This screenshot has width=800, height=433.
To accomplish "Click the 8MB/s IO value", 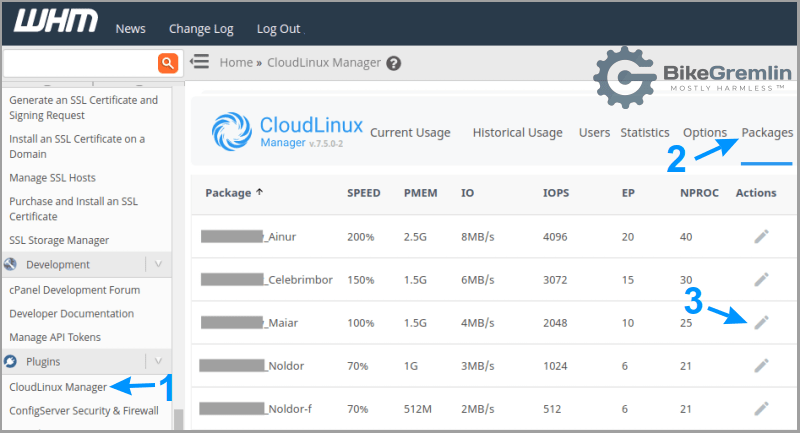I will pyautogui.click(x=478, y=237).
